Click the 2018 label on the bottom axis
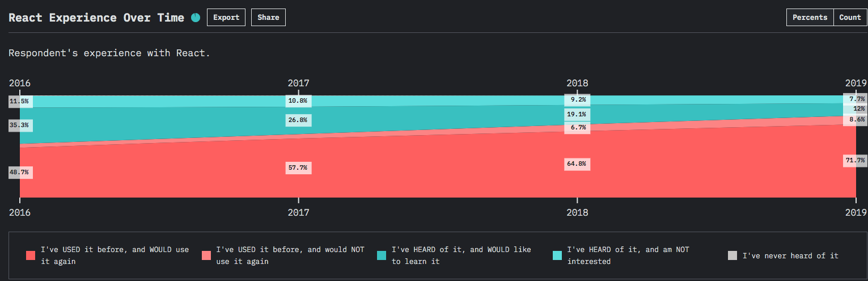868x281 pixels. point(577,212)
